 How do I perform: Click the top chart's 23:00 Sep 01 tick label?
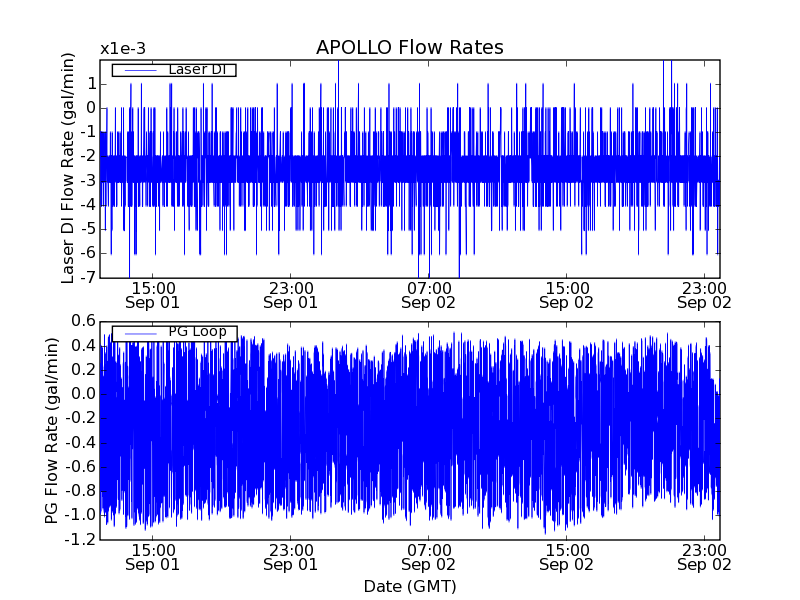[290, 296]
